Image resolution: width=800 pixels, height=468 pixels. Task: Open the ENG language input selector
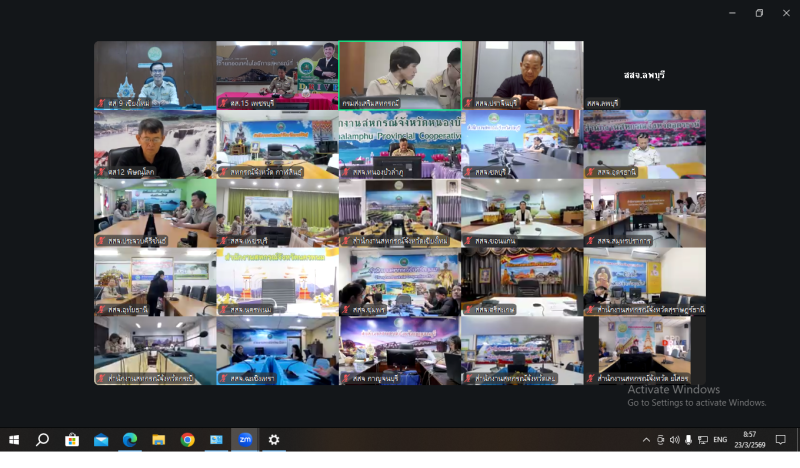[x=719, y=439]
